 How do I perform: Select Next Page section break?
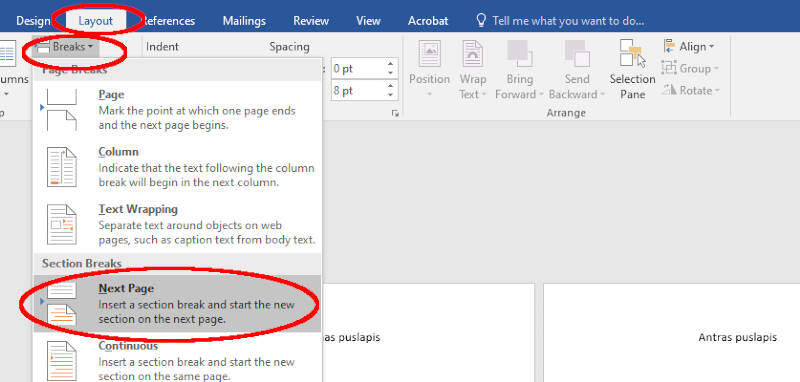[177, 303]
